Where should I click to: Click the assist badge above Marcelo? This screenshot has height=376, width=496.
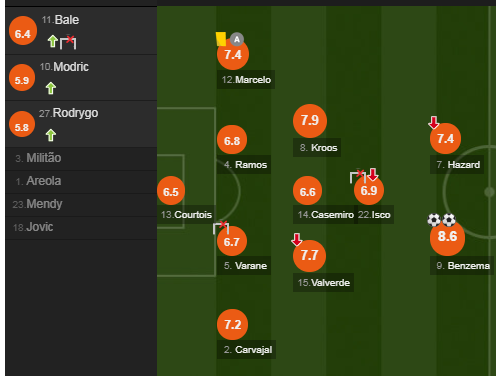coord(237,39)
